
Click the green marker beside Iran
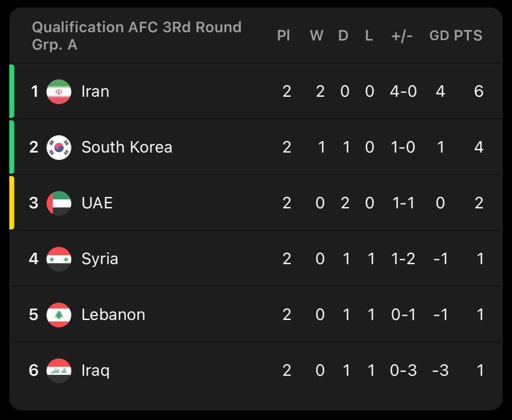(x=12, y=91)
